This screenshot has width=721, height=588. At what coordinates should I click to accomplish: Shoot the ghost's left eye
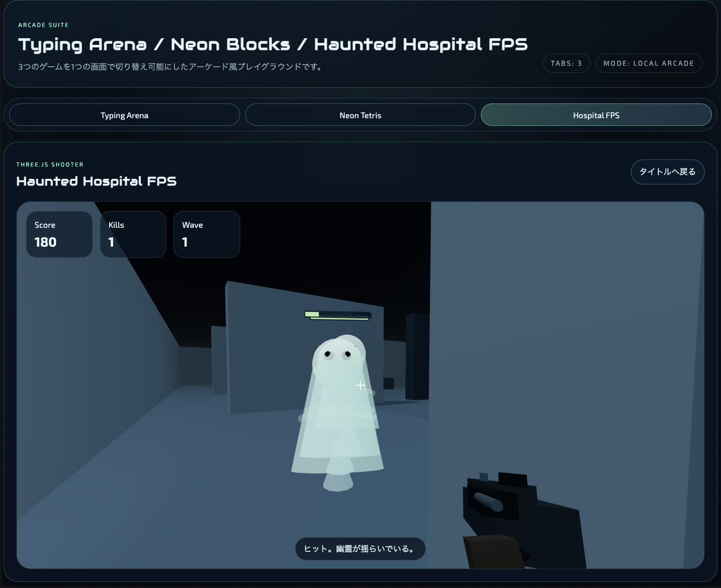coord(328,354)
